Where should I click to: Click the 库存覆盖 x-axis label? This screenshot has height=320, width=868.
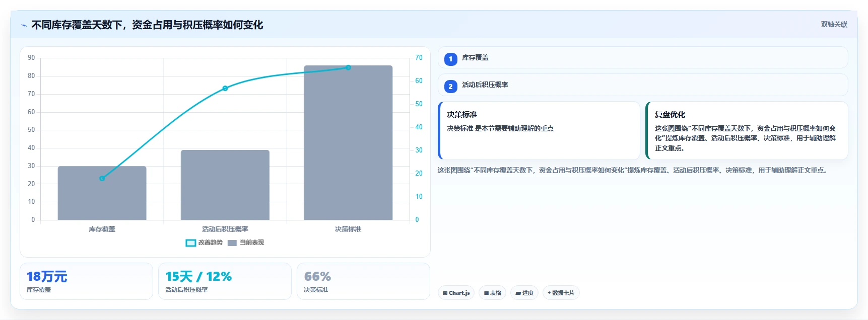(102, 229)
